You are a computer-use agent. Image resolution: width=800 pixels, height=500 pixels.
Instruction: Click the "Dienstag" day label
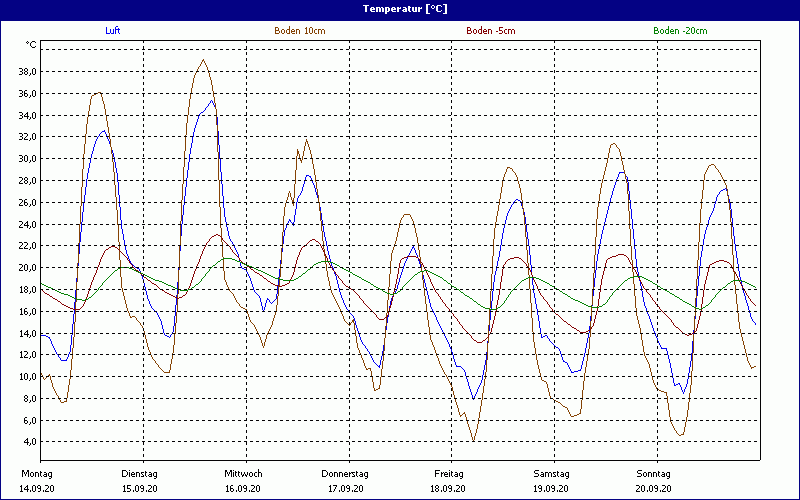(x=139, y=474)
